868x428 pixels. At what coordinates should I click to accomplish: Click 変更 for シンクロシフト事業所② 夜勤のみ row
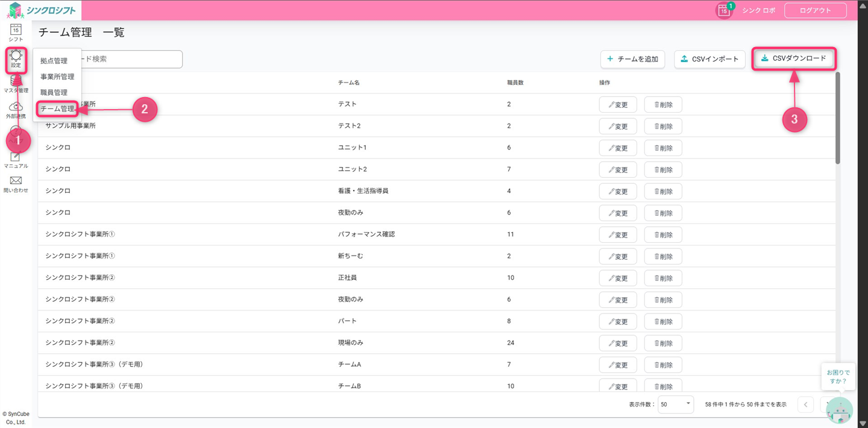(x=618, y=300)
